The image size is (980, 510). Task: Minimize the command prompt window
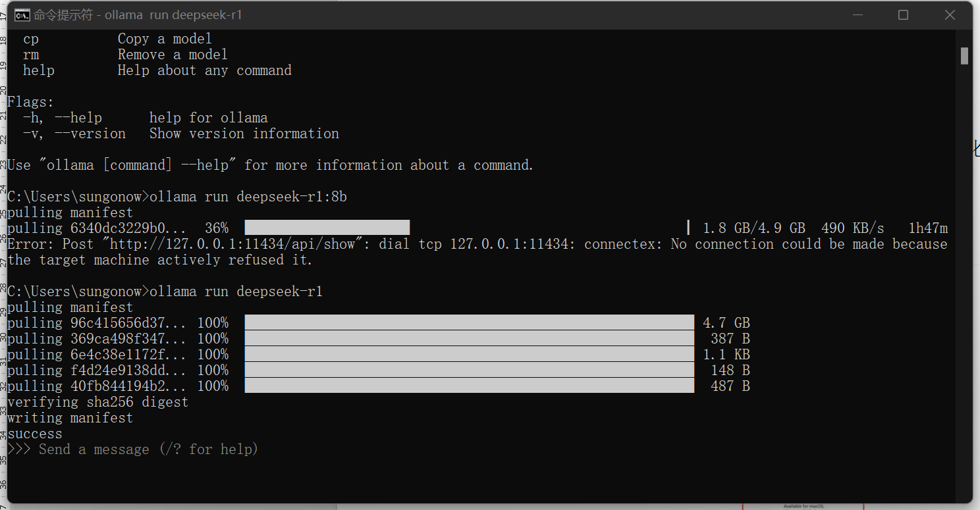click(856, 14)
